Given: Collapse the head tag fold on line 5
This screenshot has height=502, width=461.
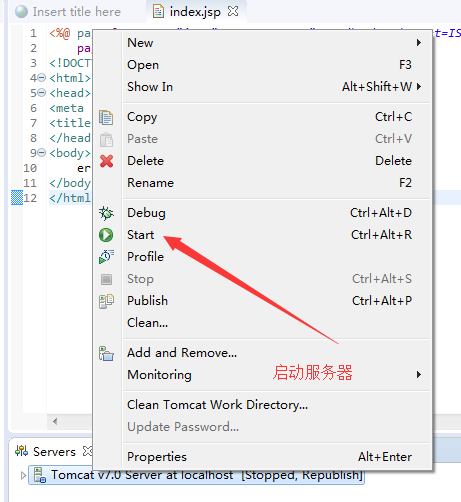Looking at the screenshot, I should 41,93.
